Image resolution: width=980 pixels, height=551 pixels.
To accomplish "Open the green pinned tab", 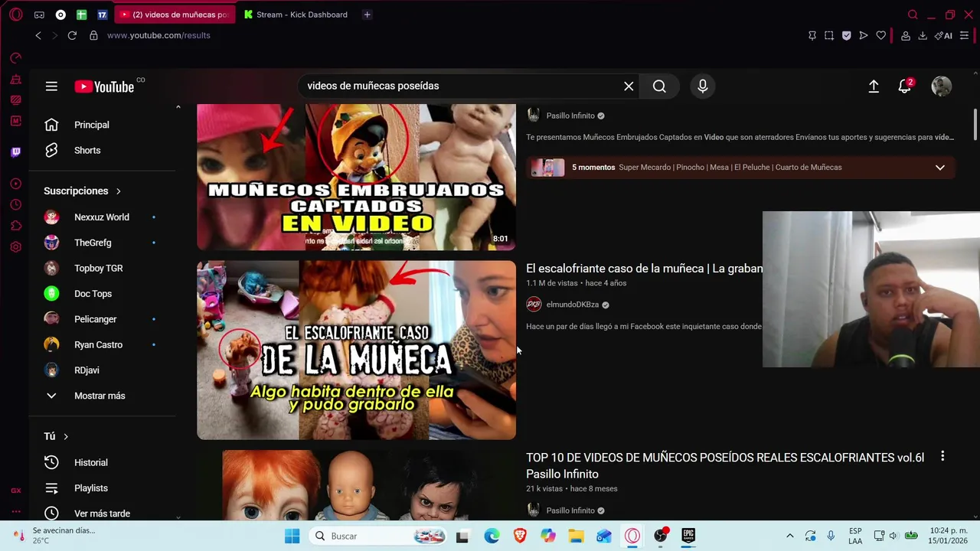I will coord(81,15).
